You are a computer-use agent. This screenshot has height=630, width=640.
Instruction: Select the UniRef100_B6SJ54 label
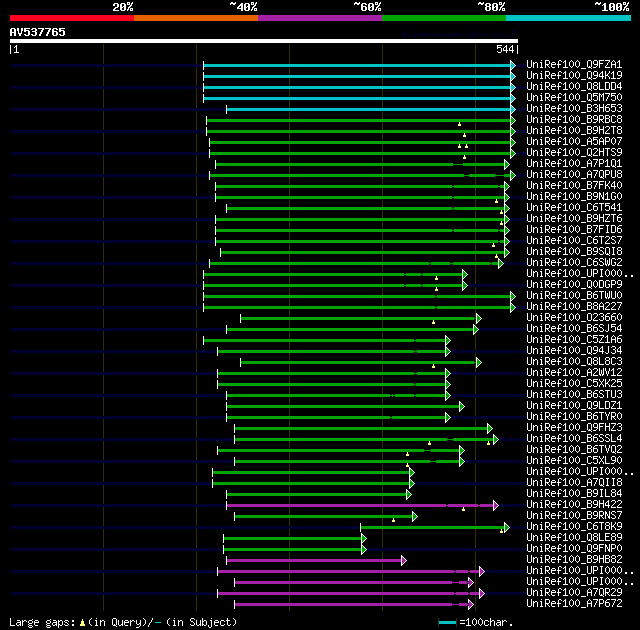pyautogui.click(x=574, y=329)
